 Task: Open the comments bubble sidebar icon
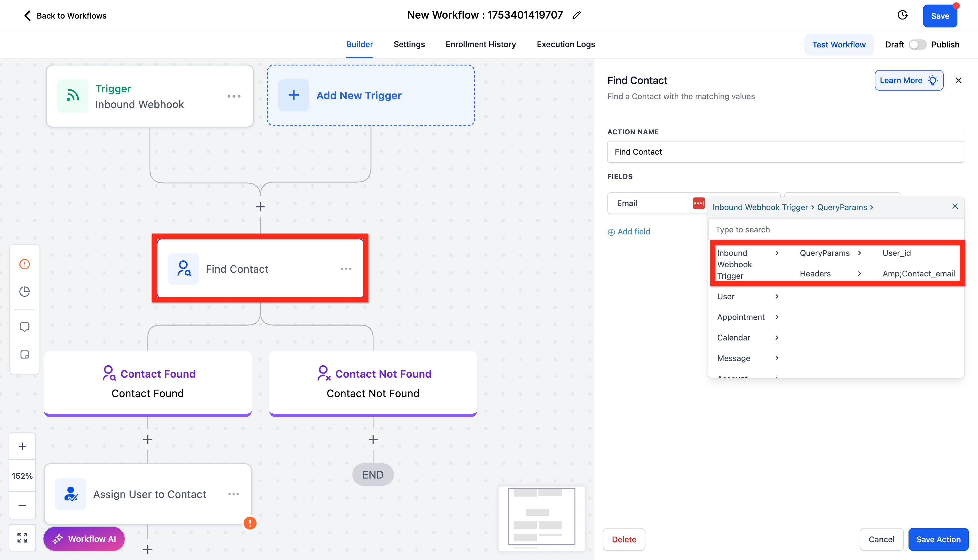tap(25, 327)
